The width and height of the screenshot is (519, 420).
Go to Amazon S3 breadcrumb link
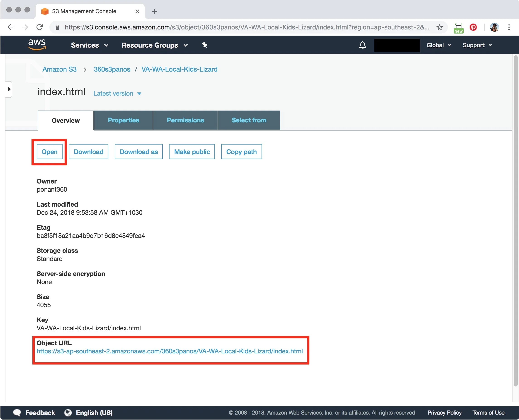[x=60, y=70]
